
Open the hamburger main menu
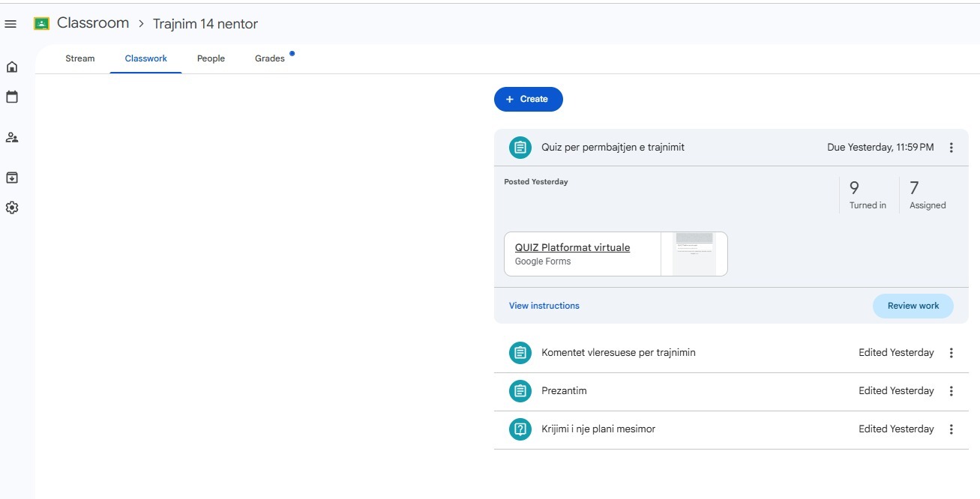(10, 25)
